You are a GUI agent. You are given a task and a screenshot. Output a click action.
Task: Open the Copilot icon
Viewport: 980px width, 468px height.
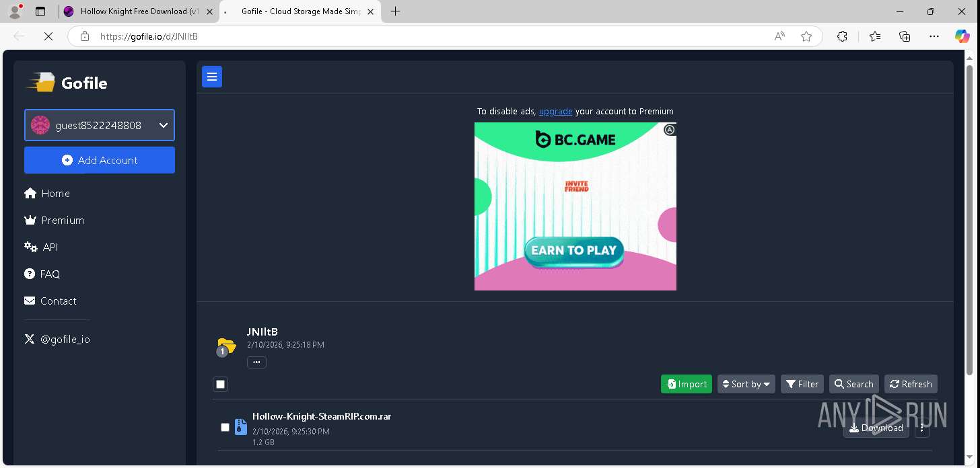point(963,36)
